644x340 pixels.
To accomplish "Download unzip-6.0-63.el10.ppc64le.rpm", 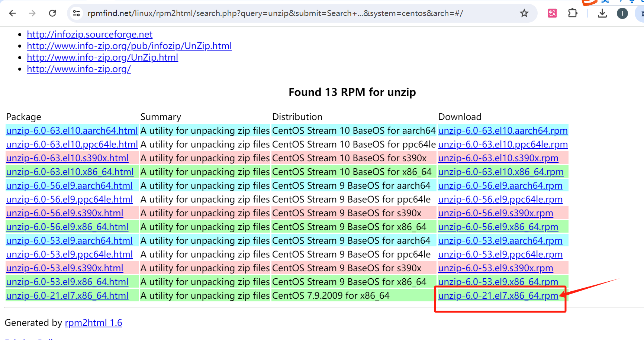I will pos(503,144).
